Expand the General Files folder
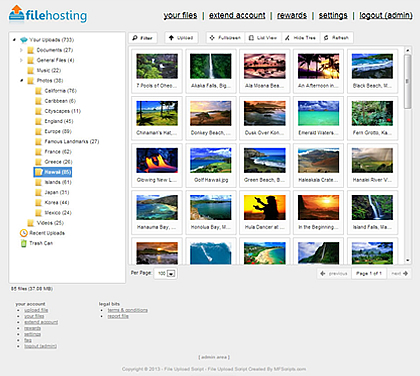 tap(21, 60)
